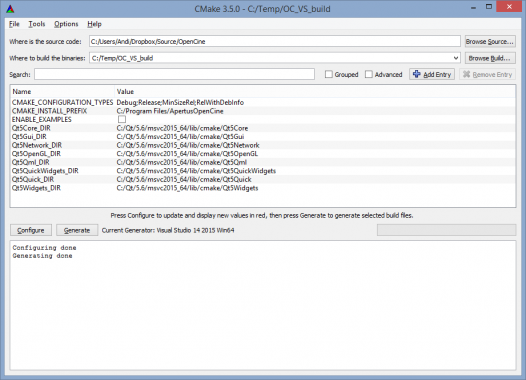Click the value ending in cmake/Qt5QuickWidgets
This screenshot has height=380, width=526.
196,171
